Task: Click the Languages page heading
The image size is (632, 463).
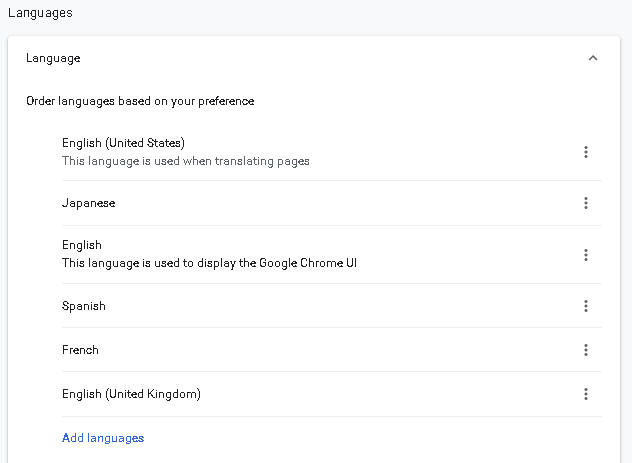Action: pyautogui.click(x=40, y=13)
